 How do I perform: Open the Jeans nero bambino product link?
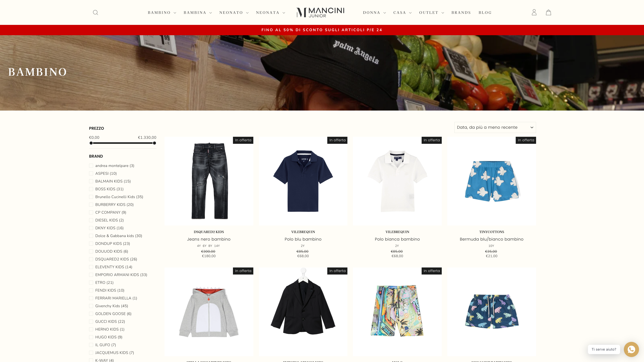209,239
